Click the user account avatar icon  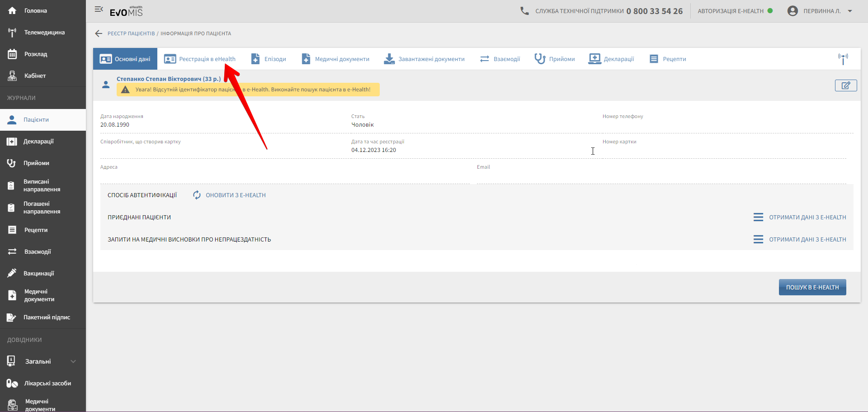click(x=793, y=11)
